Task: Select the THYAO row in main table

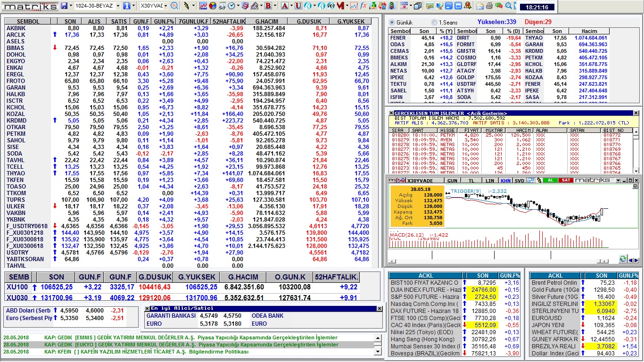Action: (x=188, y=173)
